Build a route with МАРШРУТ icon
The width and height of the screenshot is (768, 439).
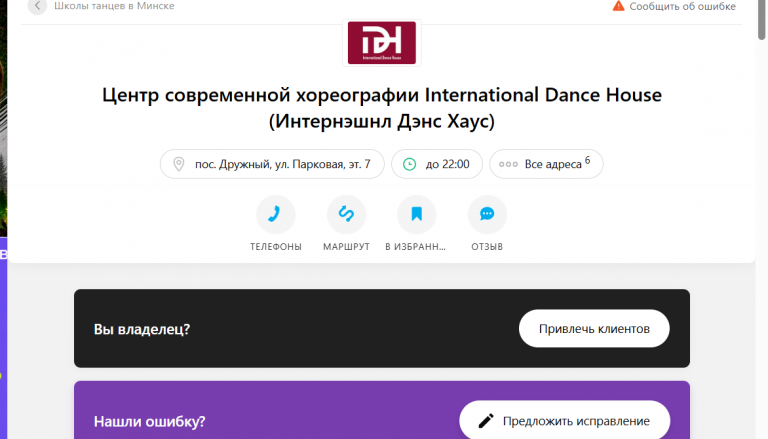tap(346, 214)
